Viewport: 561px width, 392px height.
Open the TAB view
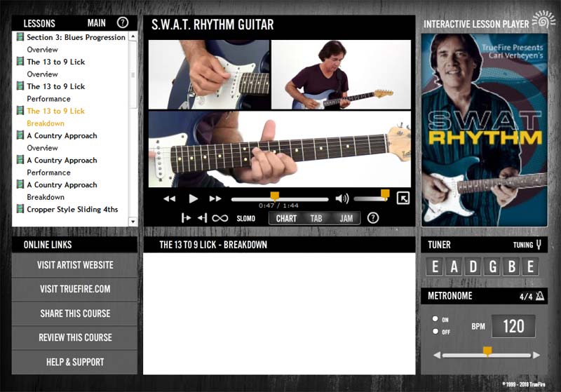coord(316,219)
